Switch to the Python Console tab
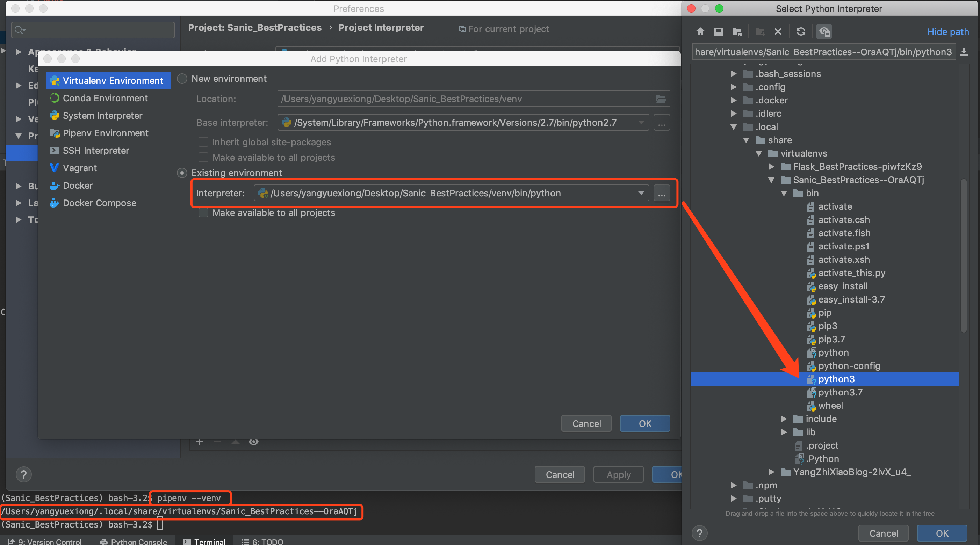The image size is (980, 545). pos(134,541)
